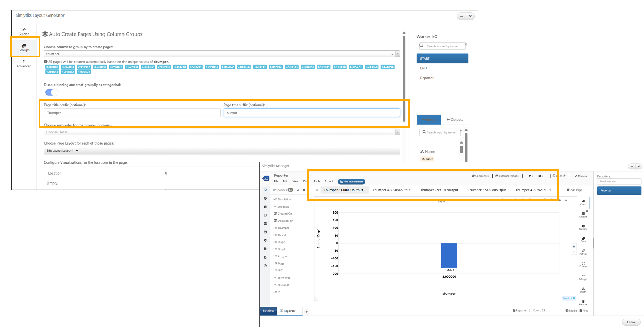Viewport: 644px width, 327px height.
Task: Toggle disable binning categorical switch
Action: (51, 92)
